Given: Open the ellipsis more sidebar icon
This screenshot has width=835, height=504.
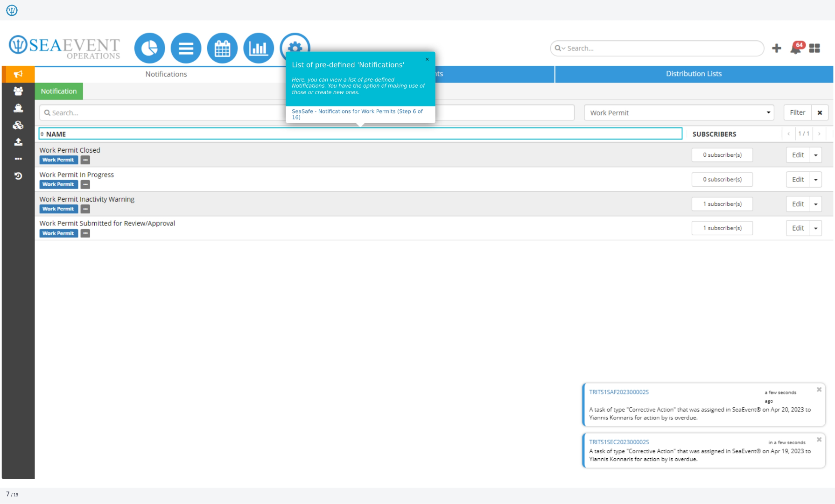Looking at the screenshot, I should pos(18,159).
